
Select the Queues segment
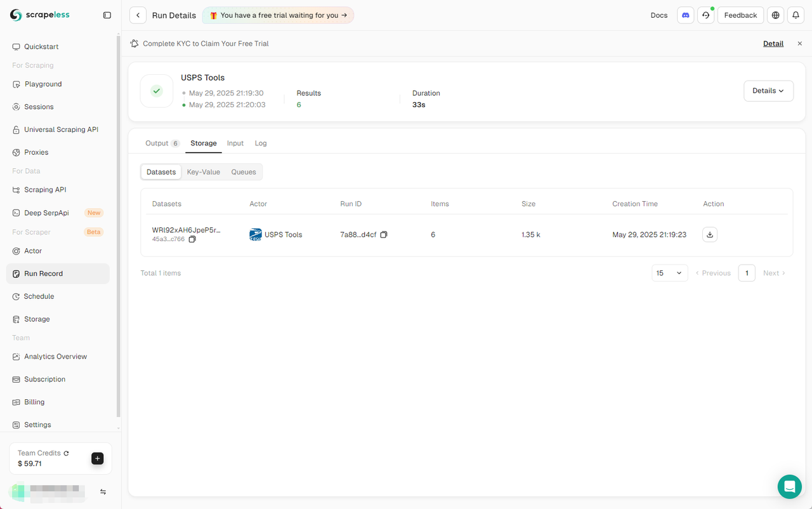[244, 172]
